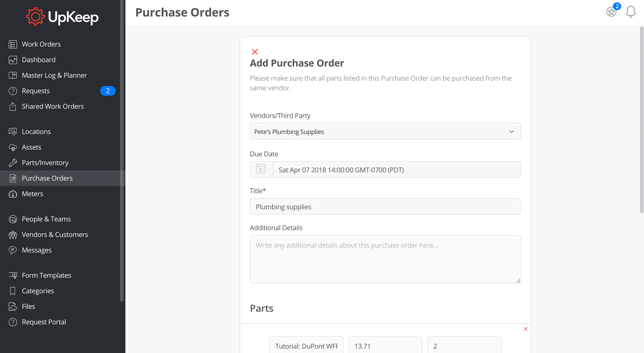Open the Vendors/Third Party dropdown
This screenshot has height=353, width=644.
pyautogui.click(x=385, y=131)
